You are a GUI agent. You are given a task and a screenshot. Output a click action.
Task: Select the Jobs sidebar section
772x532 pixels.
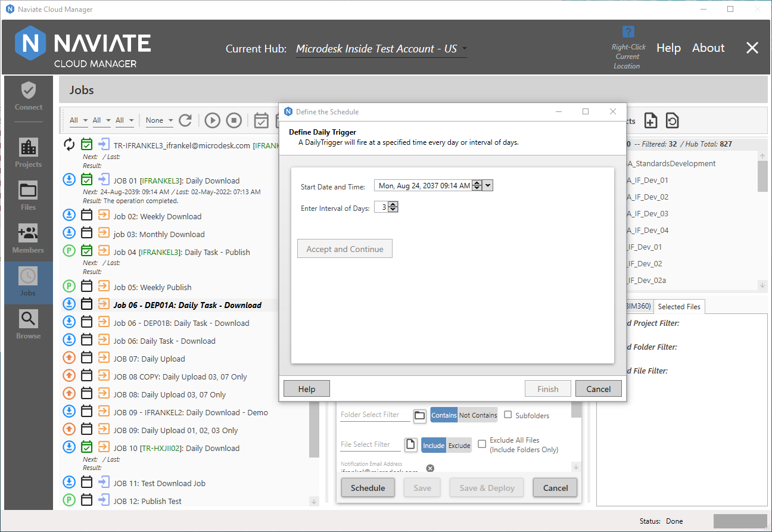pyautogui.click(x=29, y=282)
